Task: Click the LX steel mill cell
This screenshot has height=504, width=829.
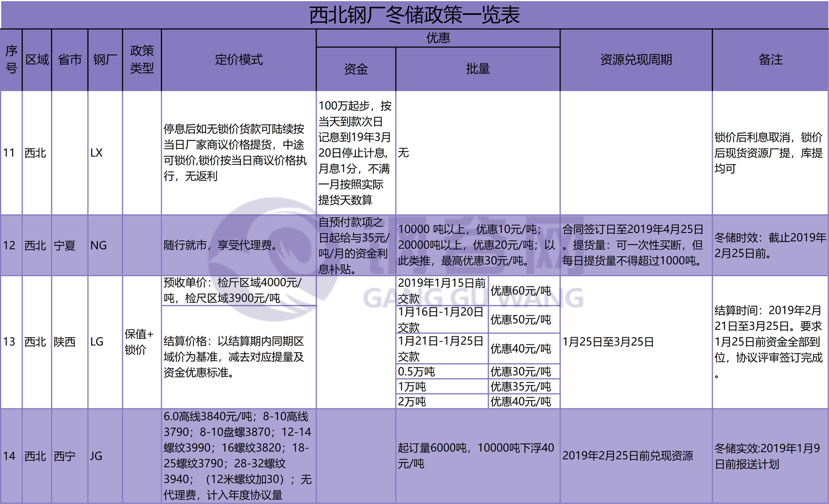Action: 105,153
